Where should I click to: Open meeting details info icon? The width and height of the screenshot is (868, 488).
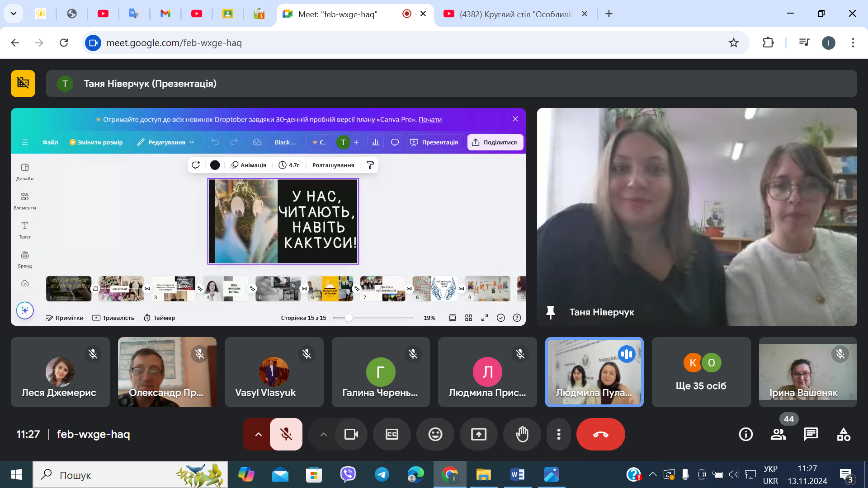pyautogui.click(x=745, y=434)
